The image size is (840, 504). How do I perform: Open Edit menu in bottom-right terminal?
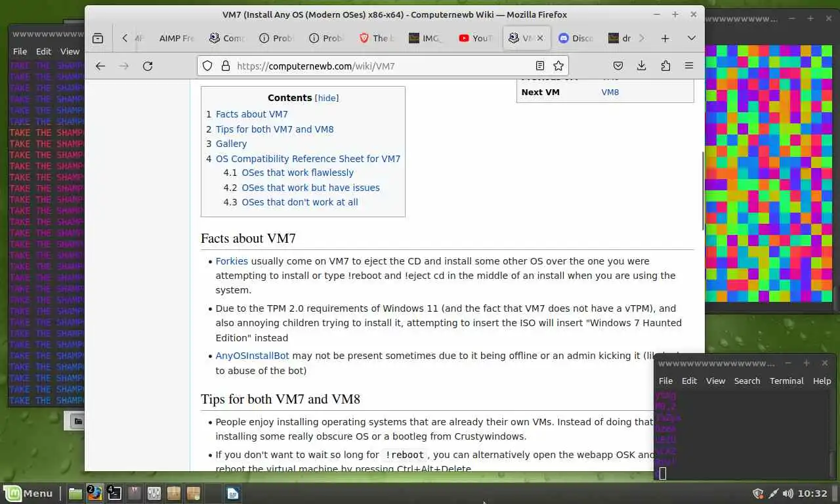[x=689, y=381]
